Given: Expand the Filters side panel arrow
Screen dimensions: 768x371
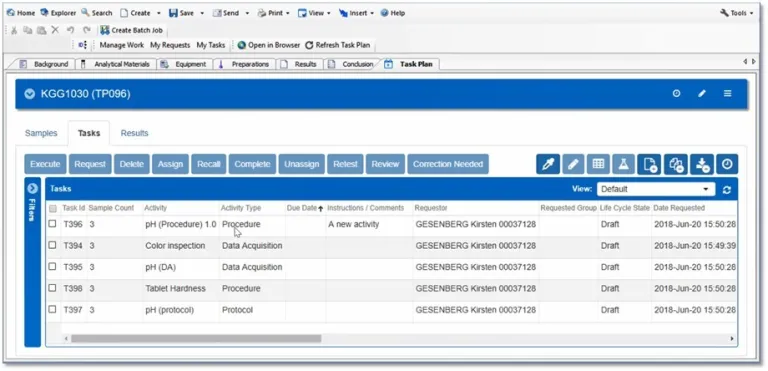Looking at the screenshot, I should click(32, 188).
